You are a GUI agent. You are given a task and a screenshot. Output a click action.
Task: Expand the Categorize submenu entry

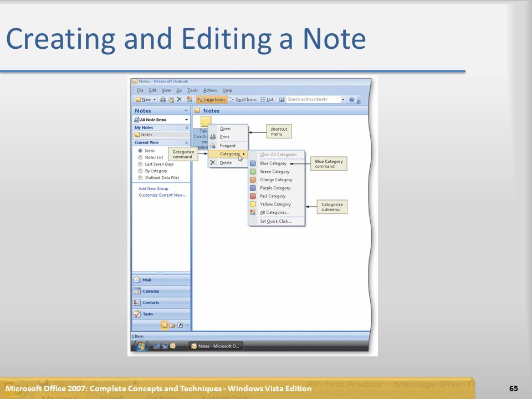coord(228,154)
